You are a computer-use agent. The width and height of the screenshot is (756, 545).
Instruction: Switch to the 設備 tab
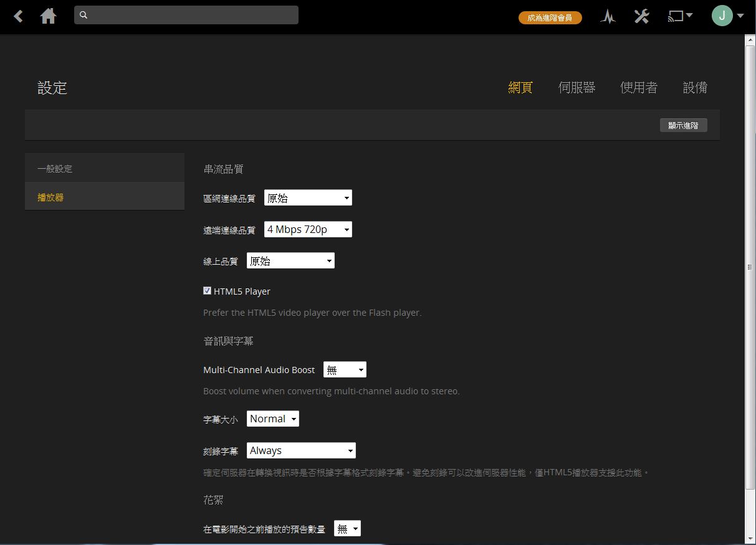695,88
